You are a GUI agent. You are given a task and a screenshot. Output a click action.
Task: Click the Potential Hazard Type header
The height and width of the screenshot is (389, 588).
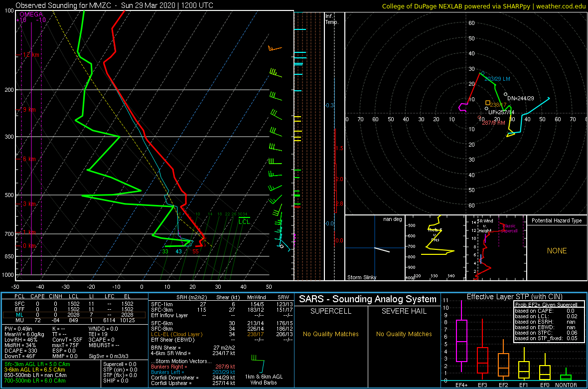pyautogui.click(x=557, y=220)
